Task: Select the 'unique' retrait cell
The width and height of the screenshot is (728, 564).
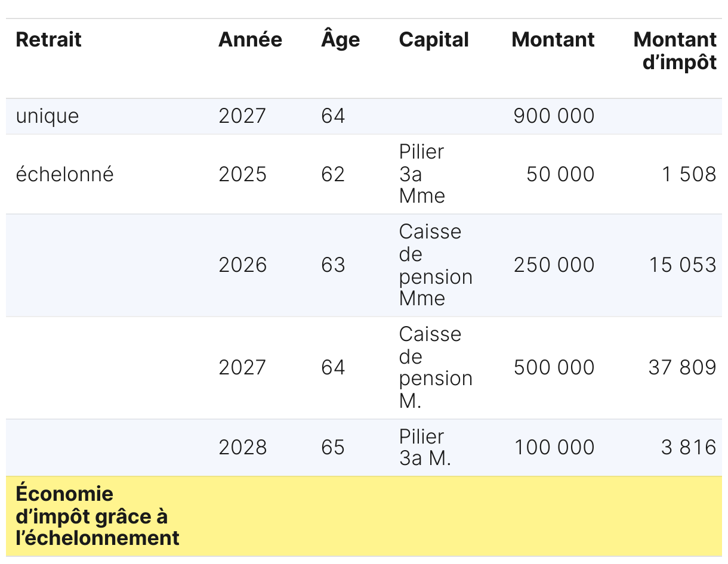Action: point(47,116)
